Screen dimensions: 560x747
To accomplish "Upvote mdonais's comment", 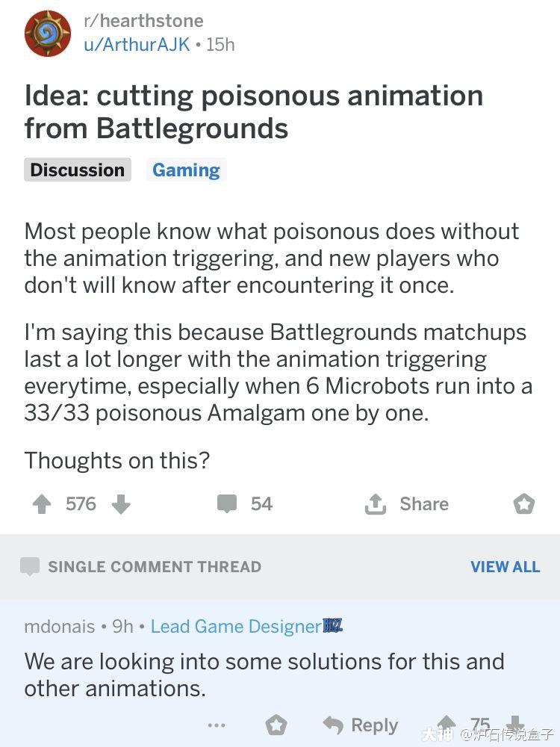I will point(447,724).
